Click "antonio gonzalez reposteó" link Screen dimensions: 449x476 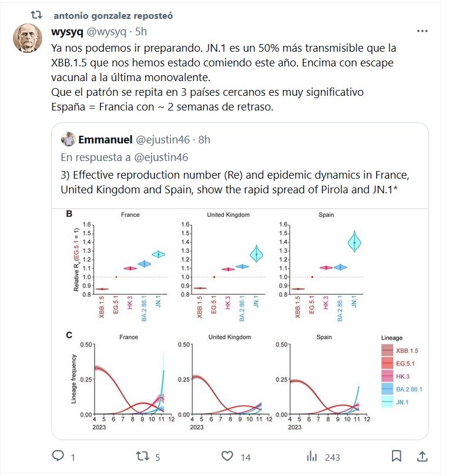click(x=113, y=15)
